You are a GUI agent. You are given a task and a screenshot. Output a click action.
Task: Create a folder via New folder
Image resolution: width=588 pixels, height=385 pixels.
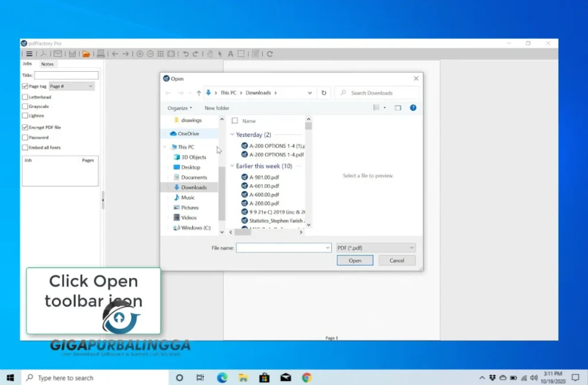[216, 108]
